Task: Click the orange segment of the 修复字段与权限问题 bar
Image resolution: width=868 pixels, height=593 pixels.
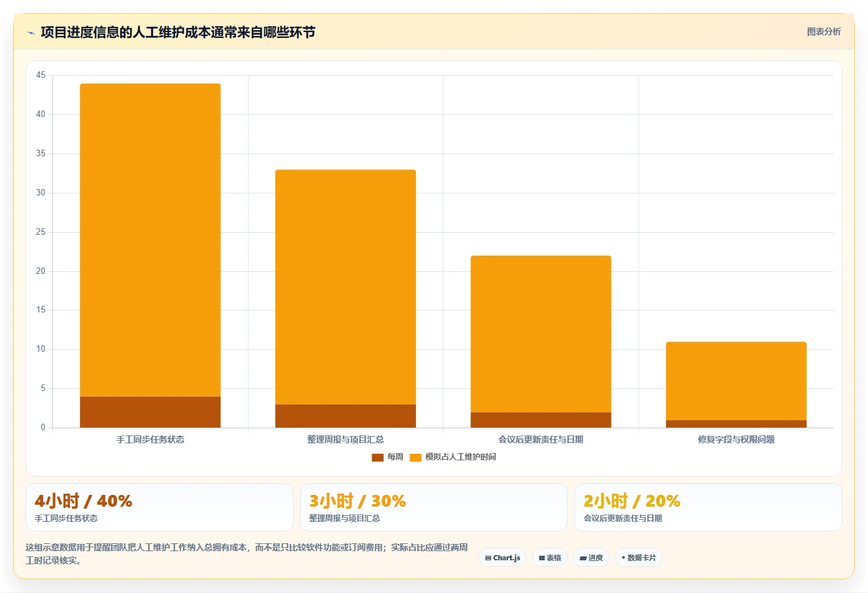Action: (x=736, y=381)
